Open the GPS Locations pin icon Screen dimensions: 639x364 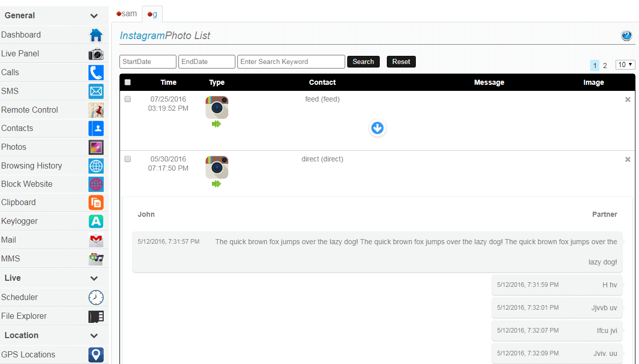pos(96,354)
